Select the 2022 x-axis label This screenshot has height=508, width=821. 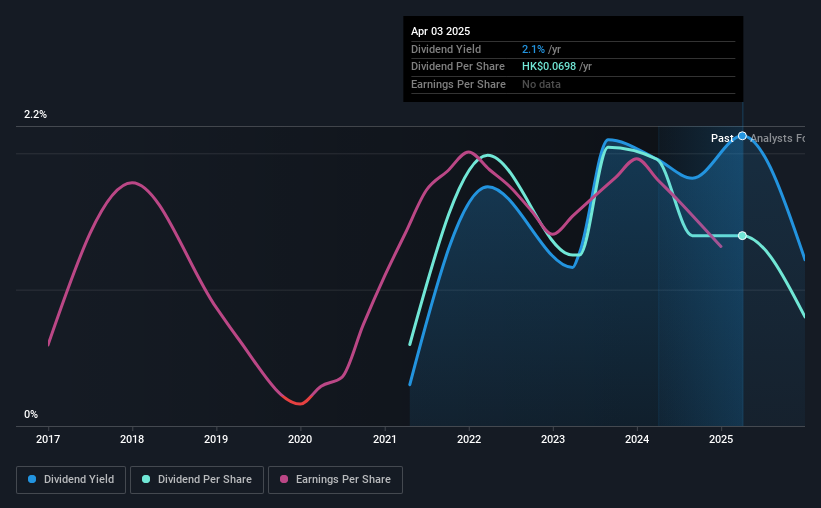click(x=469, y=439)
